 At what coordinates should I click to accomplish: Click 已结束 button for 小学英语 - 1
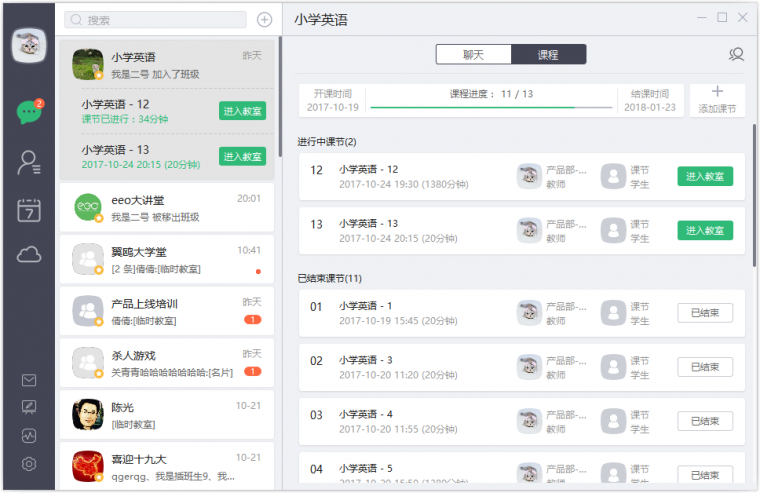[704, 313]
